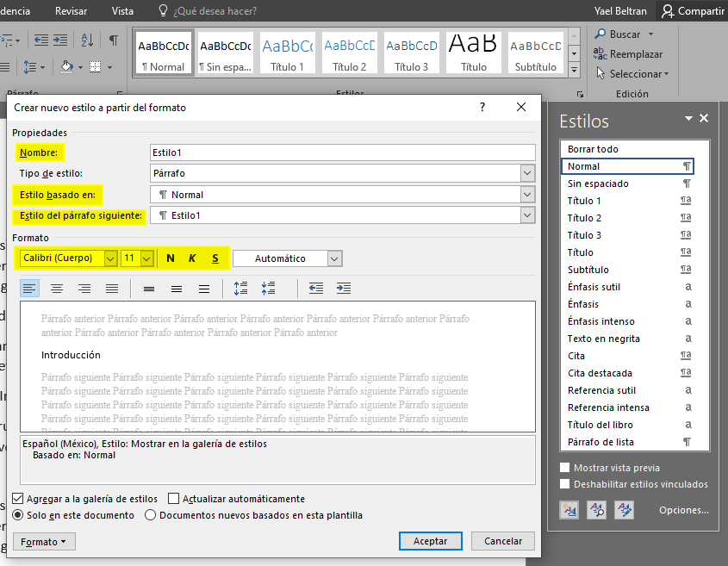Click New Style icon in Estilos pane
728x566 pixels.
tap(569, 510)
